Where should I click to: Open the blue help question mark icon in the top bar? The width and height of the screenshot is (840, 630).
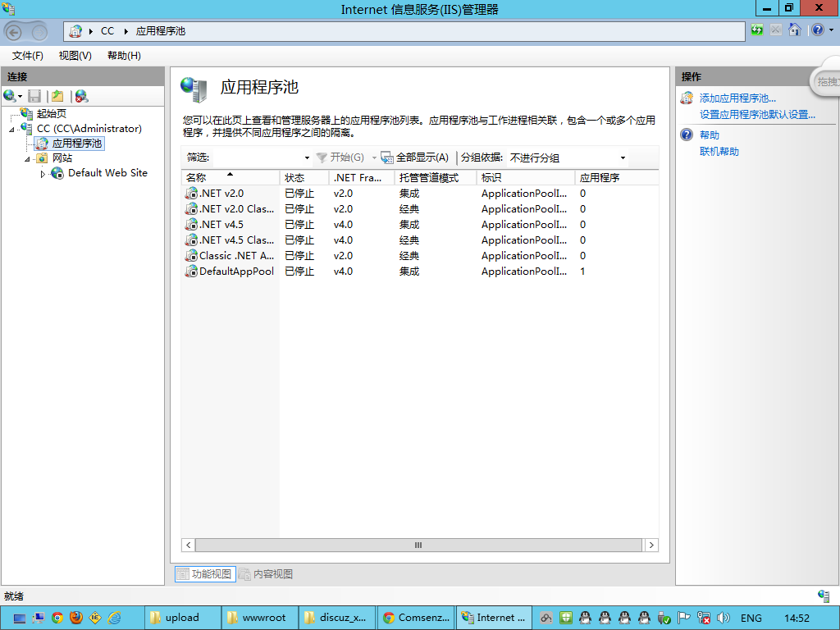(818, 30)
